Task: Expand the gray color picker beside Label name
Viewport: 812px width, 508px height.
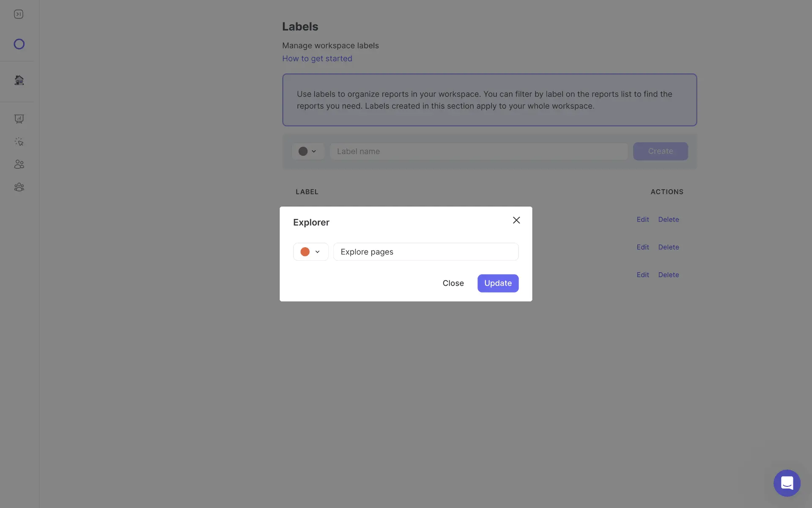Action: (307, 151)
